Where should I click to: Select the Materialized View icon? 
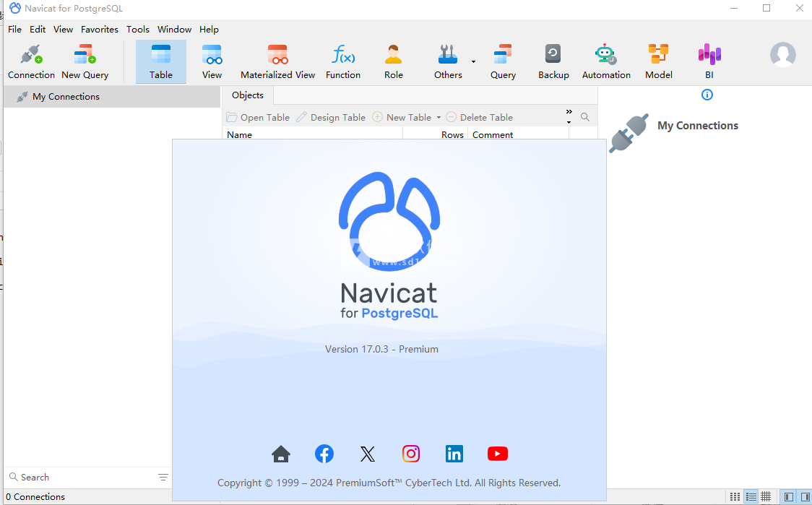(x=277, y=61)
